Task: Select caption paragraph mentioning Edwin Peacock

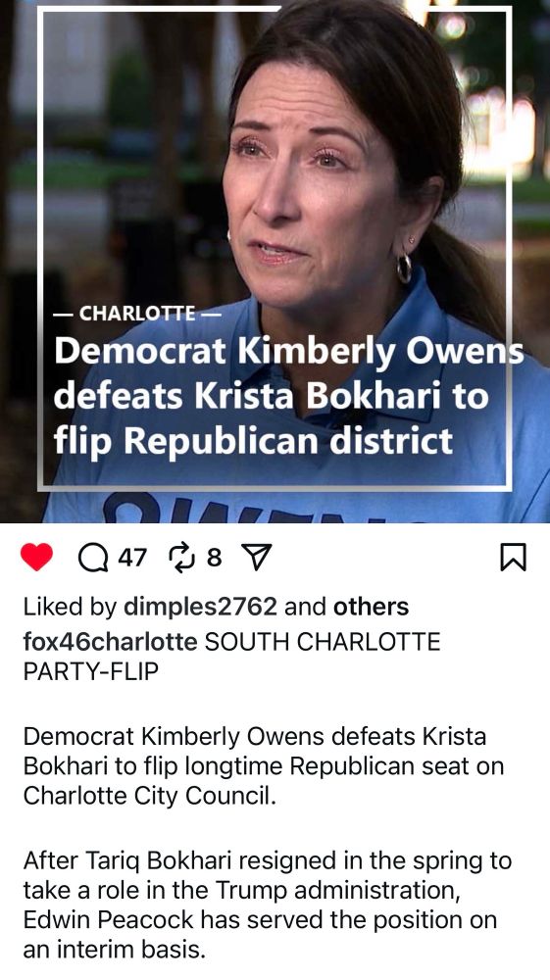Action: (268, 905)
